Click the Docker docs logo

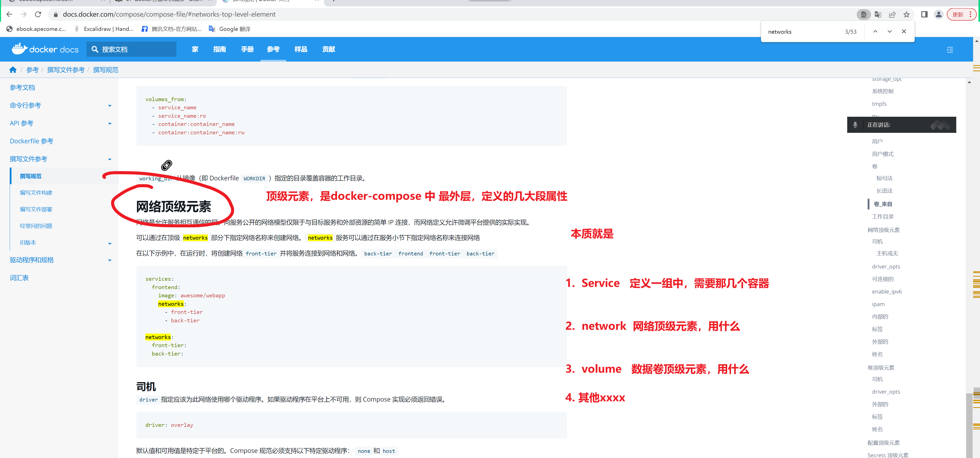point(45,49)
